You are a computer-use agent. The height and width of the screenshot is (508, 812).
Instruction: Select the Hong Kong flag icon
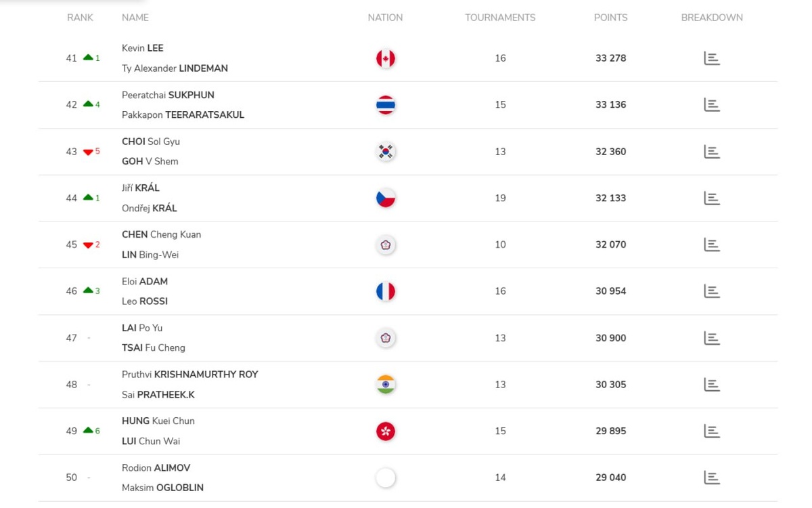coord(386,431)
